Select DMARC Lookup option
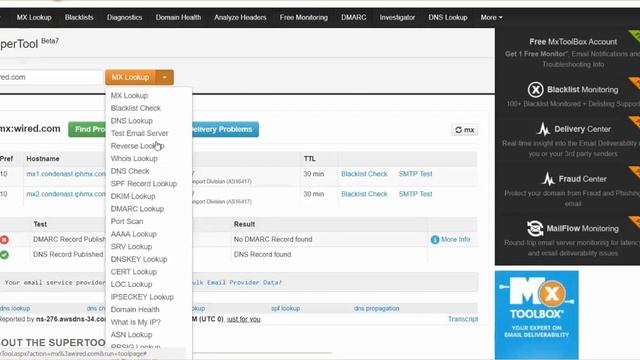Screen dimensions: 640x360 coord(137,209)
